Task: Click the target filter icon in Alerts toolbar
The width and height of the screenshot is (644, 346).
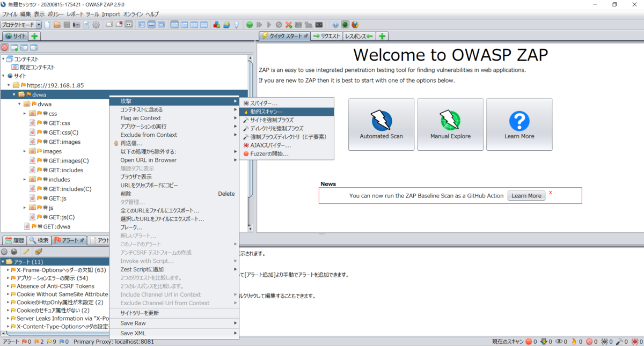Action: coord(5,251)
